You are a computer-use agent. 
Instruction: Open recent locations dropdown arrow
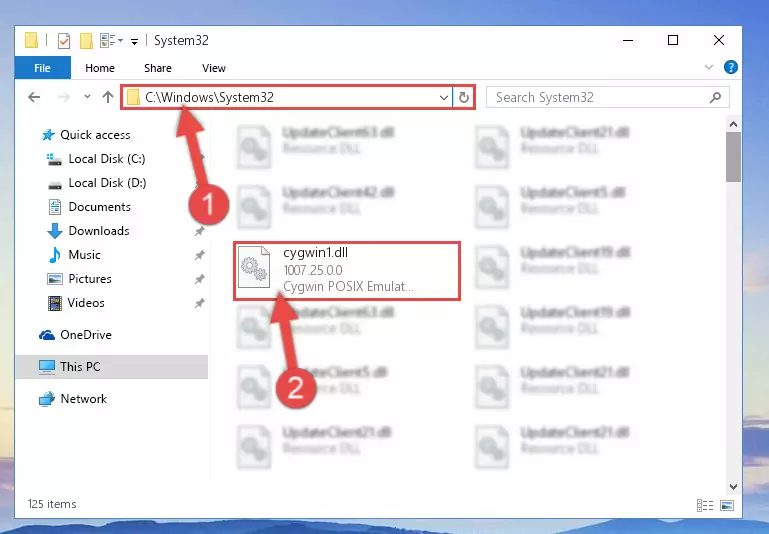coord(87,97)
